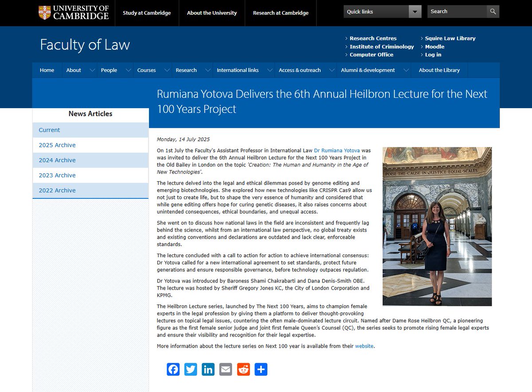Screen dimensions: 532x392
Task: Follow the Log in link
Action: (433, 55)
